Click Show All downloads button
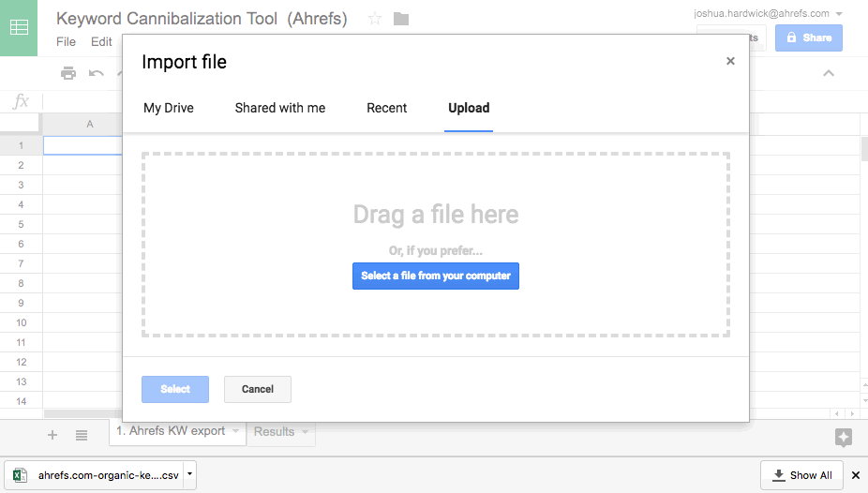Viewport: 868px width, 493px height. coord(801,475)
